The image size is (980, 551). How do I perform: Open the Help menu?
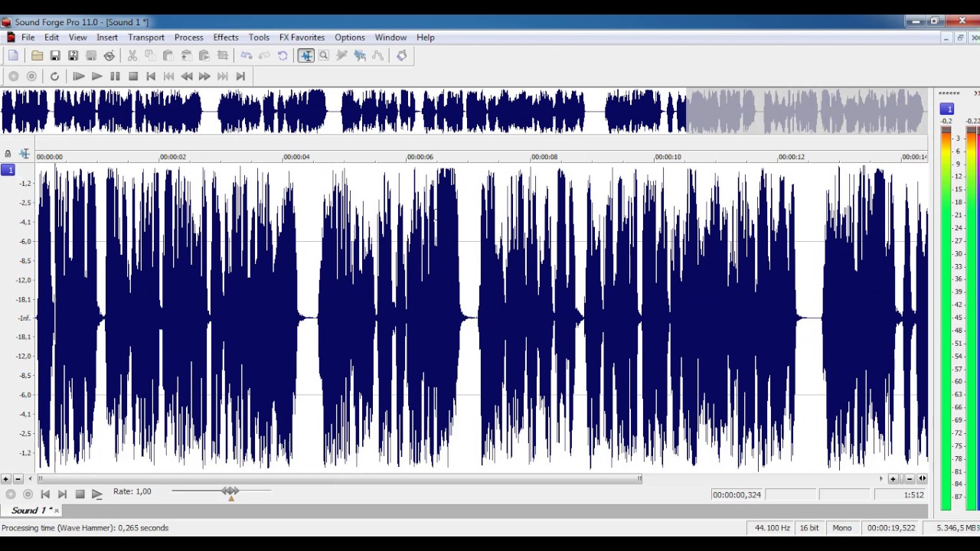tap(426, 37)
